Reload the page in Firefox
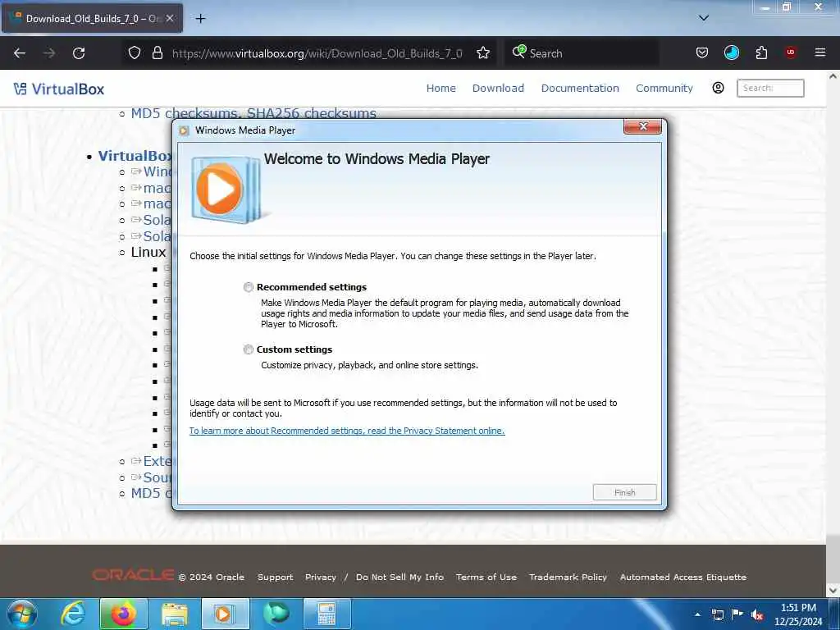840x630 pixels. 79,53
